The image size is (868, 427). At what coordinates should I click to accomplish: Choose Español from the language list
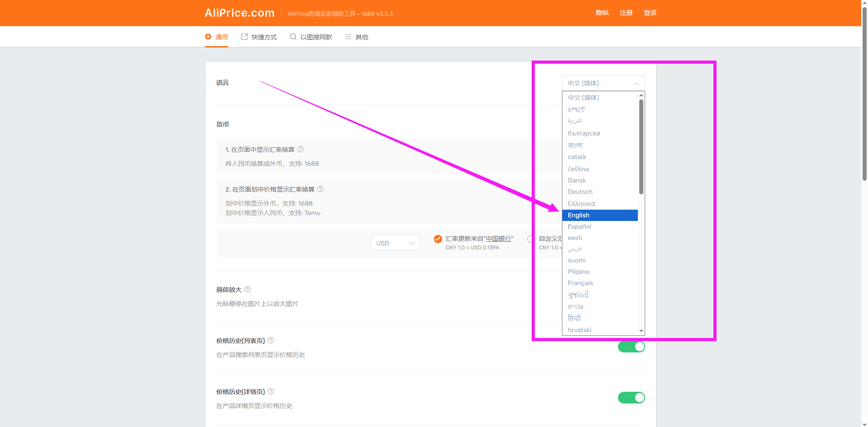[600, 226]
